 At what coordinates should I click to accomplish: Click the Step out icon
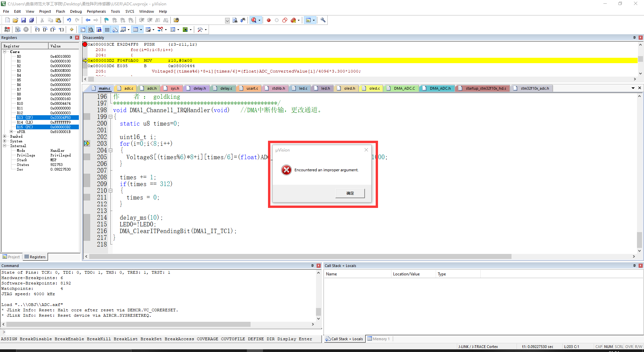tap(53, 30)
